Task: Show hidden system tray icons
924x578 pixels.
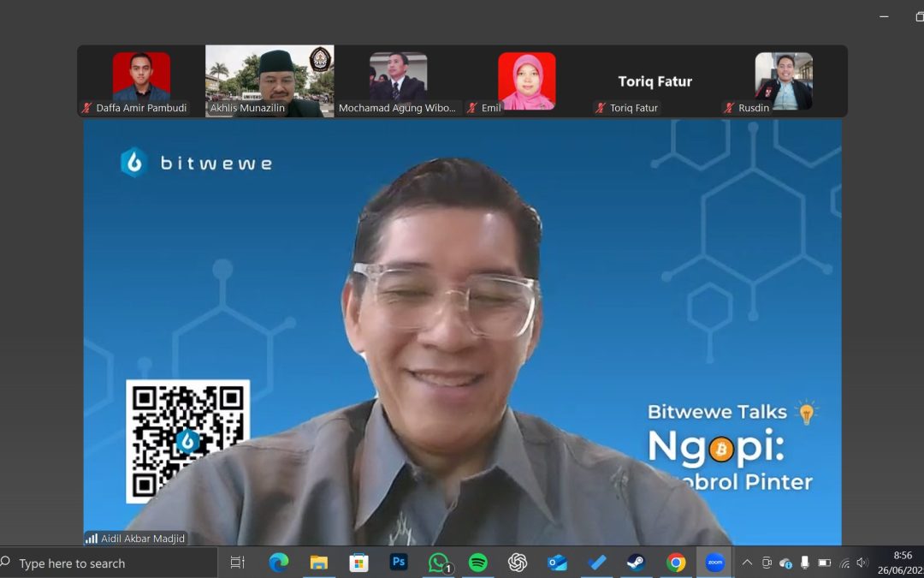Action: 747,563
